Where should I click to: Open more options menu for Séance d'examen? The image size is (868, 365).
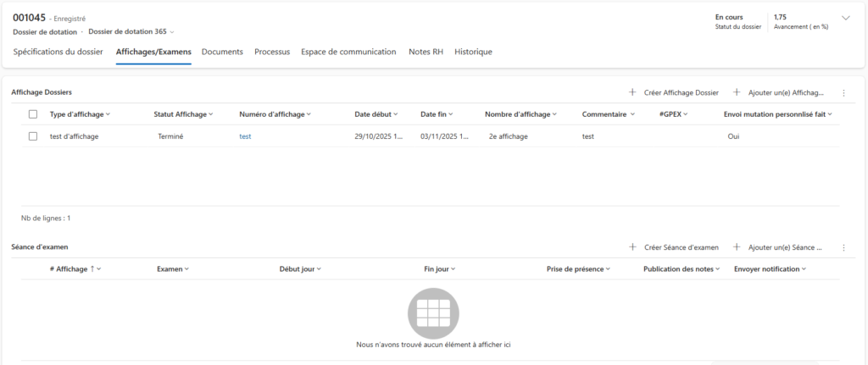(x=843, y=248)
